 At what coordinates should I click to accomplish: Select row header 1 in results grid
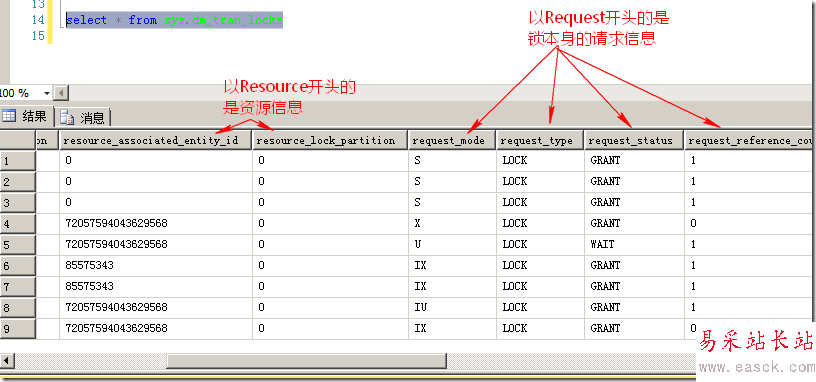tap(18, 161)
